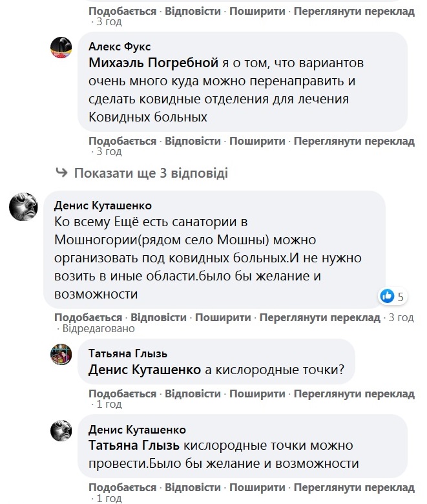427x504 pixels.
Task: Reply to Алекс Фукс's comment via Відповісти
Action: point(193,141)
